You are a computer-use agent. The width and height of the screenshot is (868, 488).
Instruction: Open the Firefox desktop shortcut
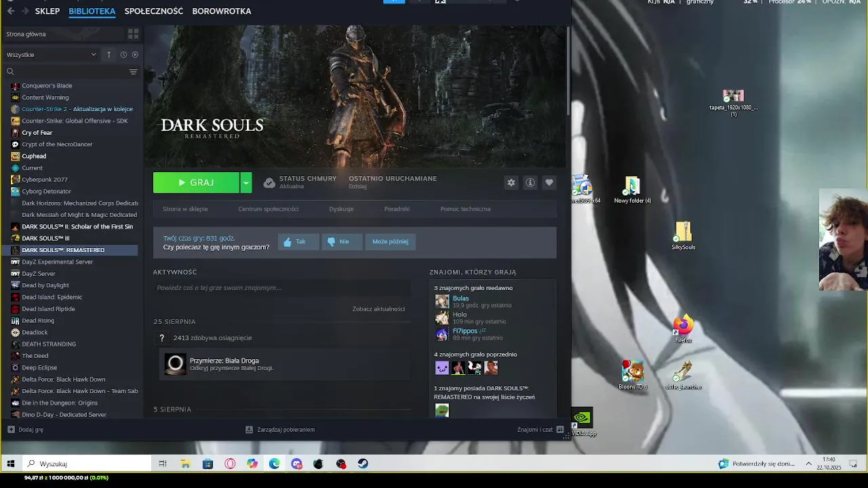683,329
